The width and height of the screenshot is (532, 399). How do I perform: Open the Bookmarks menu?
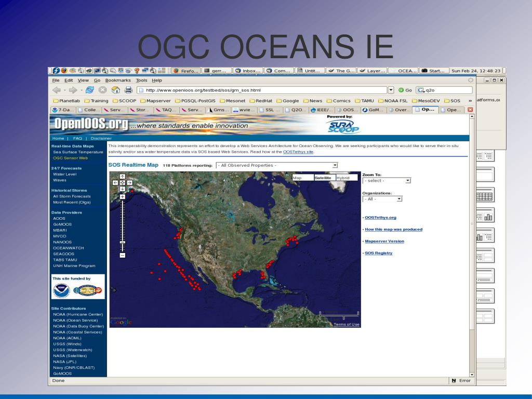click(x=118, y=81)
